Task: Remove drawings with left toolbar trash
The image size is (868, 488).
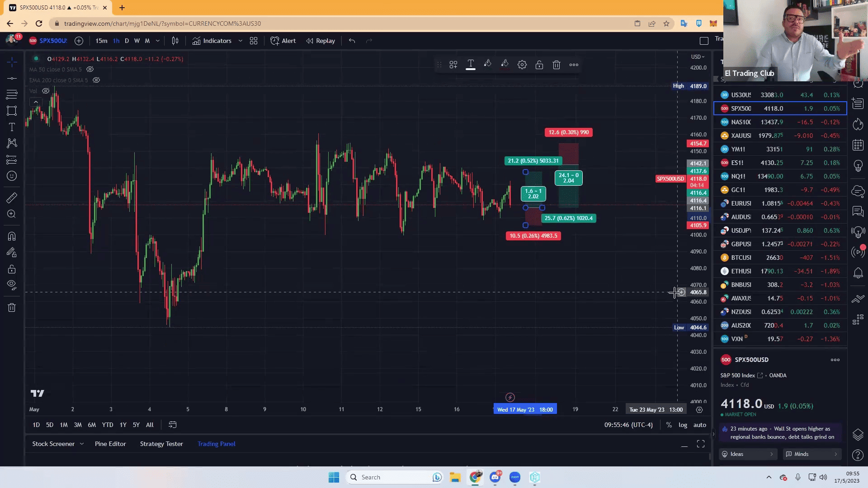Action: pyautogui.click(x=12, y=308)
